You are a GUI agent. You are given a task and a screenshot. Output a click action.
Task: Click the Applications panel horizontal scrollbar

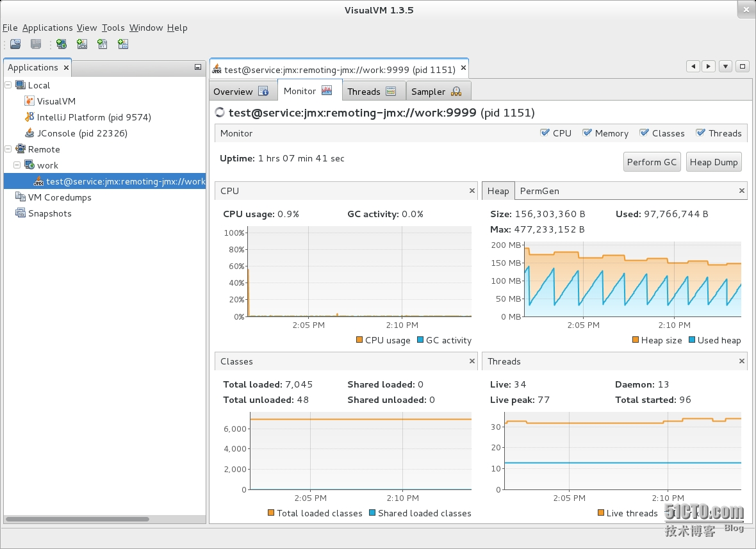click(77, 519)
